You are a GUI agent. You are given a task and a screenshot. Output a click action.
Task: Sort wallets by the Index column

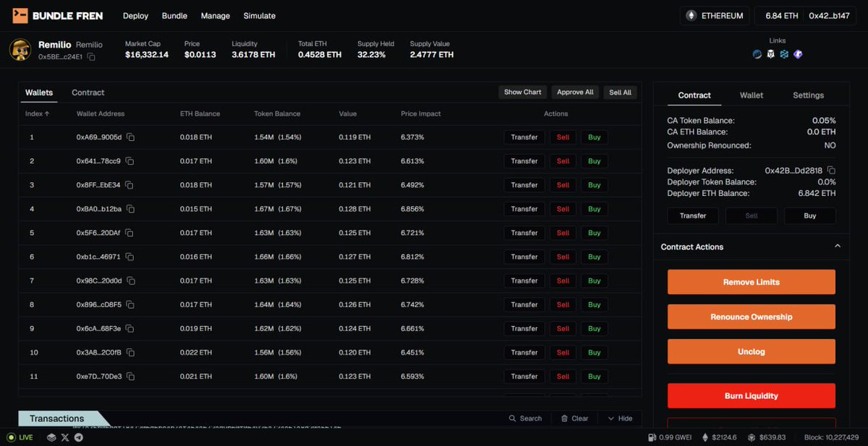coord(38,113)
